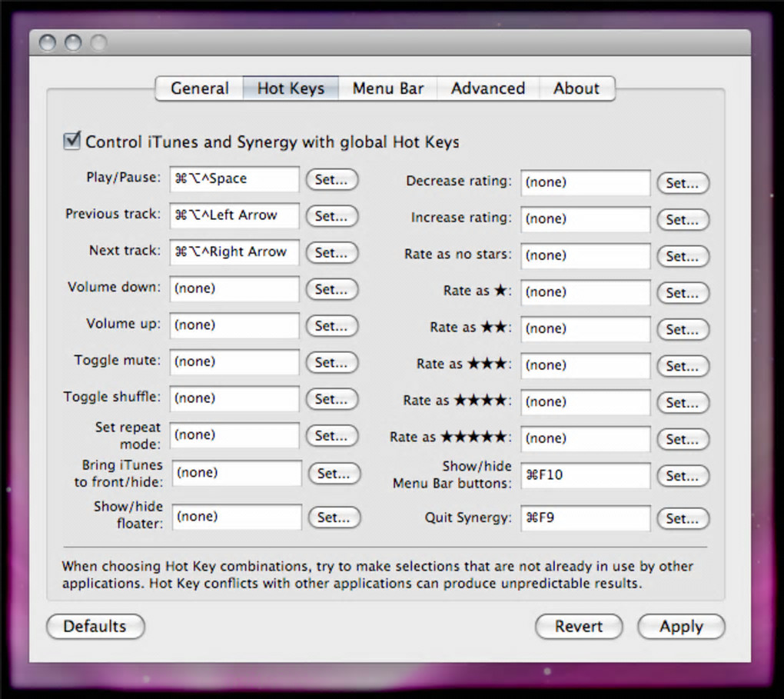Click the Set repeat mode hot key field
Screen dimensions: 784x699
click(234, 435)
